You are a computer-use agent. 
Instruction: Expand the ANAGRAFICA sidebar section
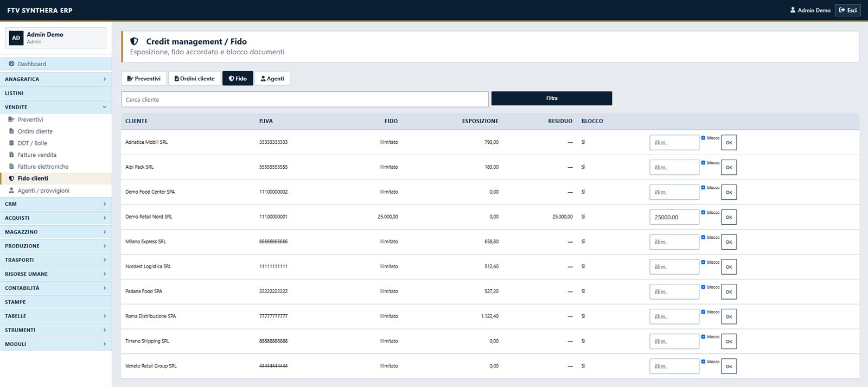(56, 79)
